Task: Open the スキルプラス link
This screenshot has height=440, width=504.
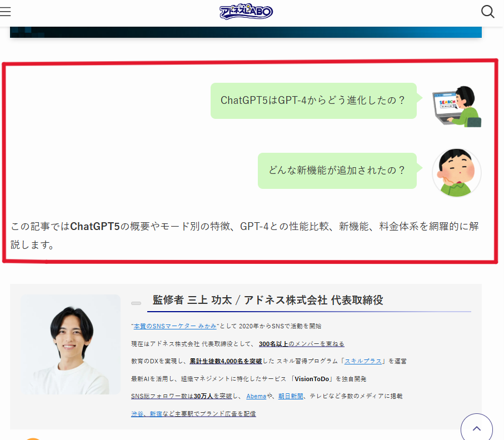Action: (x=363, y=361)
